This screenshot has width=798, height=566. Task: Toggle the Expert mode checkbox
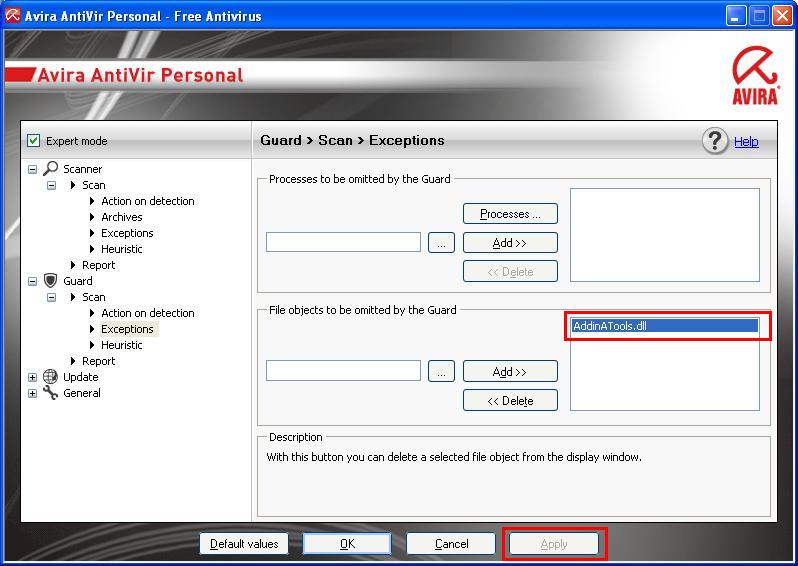point(34,140)
